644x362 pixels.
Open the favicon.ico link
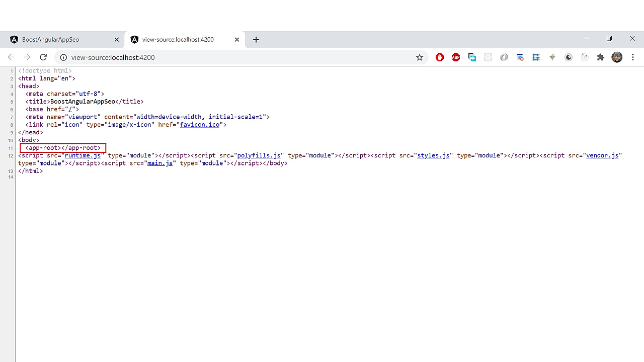tap(200, 124)
